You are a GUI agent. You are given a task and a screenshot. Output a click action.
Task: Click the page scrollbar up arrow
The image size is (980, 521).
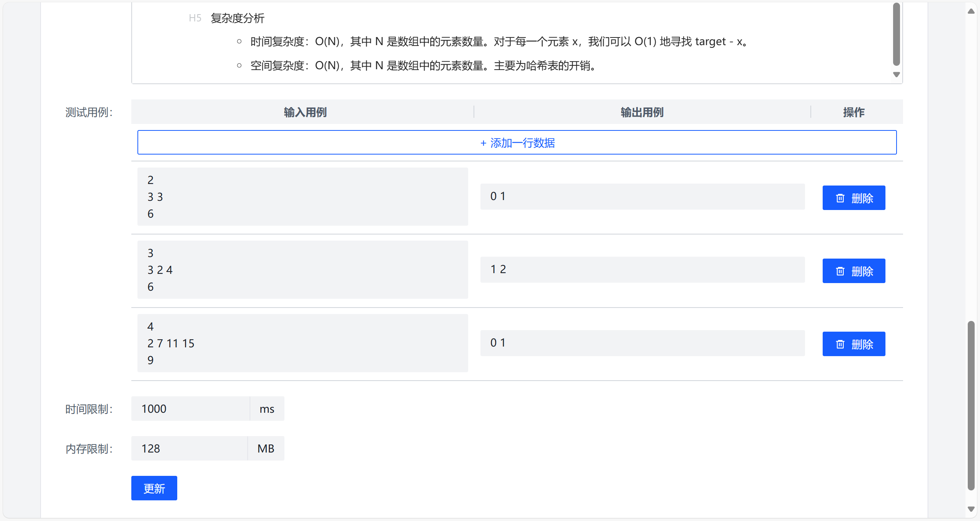tap(971, 11)
